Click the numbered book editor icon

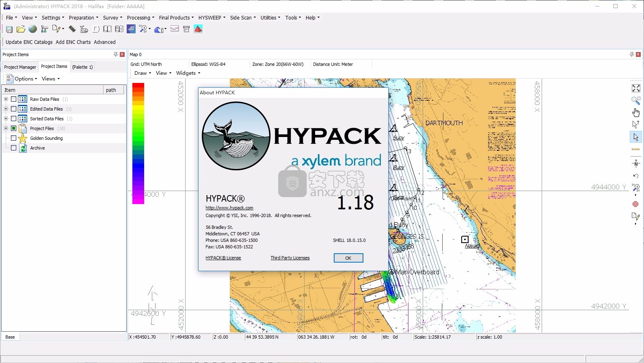point(119,29)
